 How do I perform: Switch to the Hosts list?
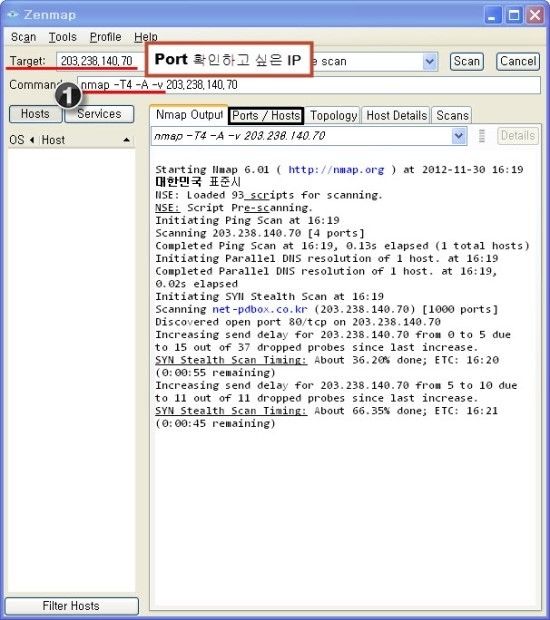36,114
